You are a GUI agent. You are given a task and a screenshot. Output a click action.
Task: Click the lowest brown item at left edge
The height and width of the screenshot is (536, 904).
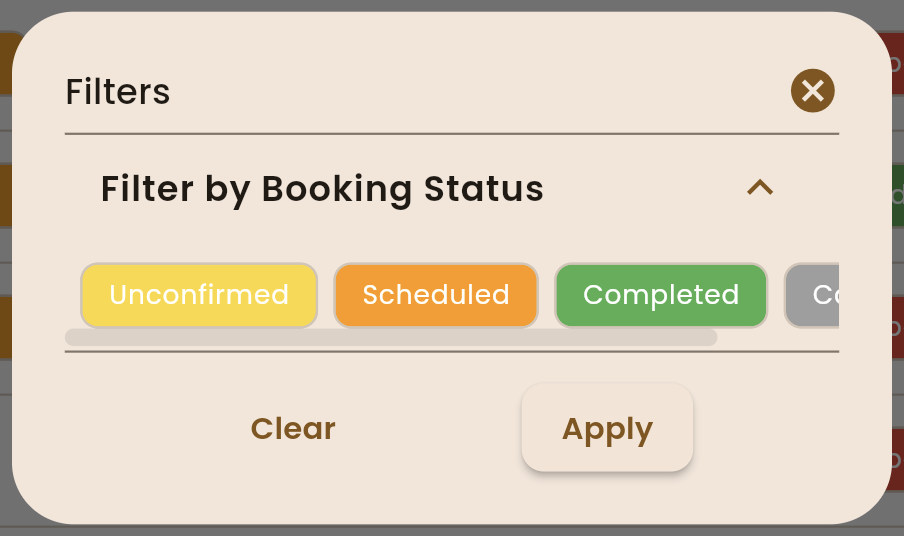point(5,326)
